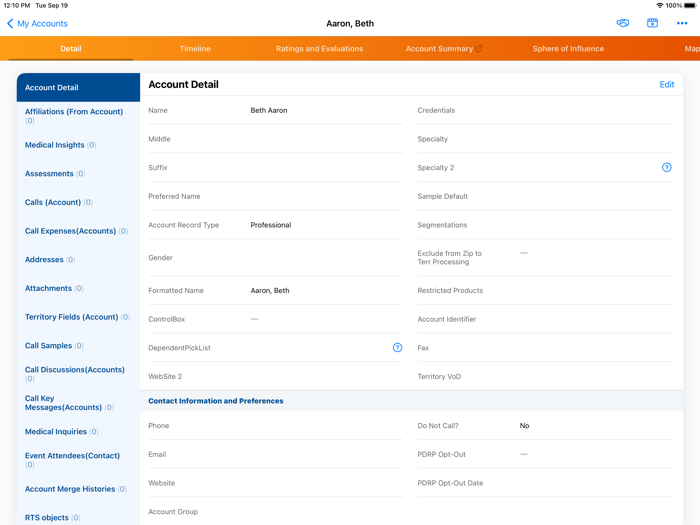Click the Gender field label
The image size is (700, 525).
pos(160,258)
